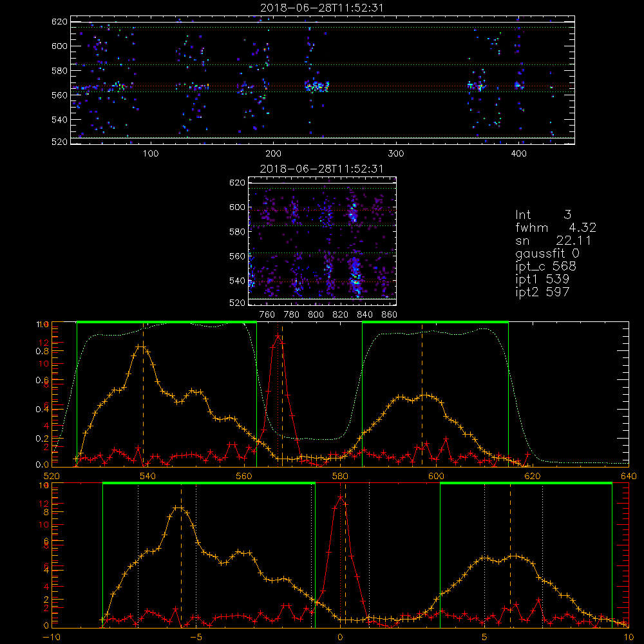Click the 820 tick label on middle plot
Image resolution: width=644 pixels, height=644 pixels.
pyautogui.click(x=341, y=315)
